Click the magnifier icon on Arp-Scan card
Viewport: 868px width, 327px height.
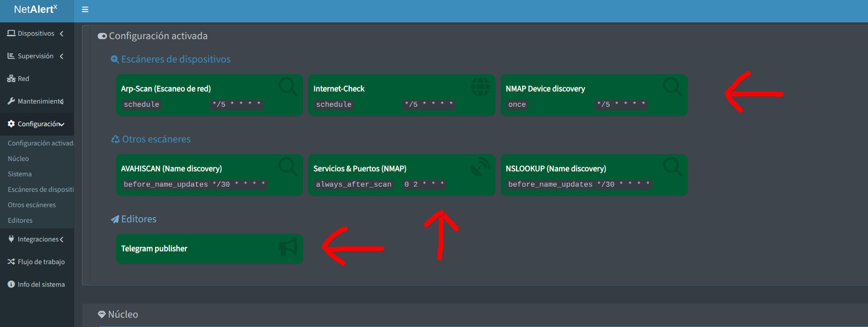tap(288, 86)
